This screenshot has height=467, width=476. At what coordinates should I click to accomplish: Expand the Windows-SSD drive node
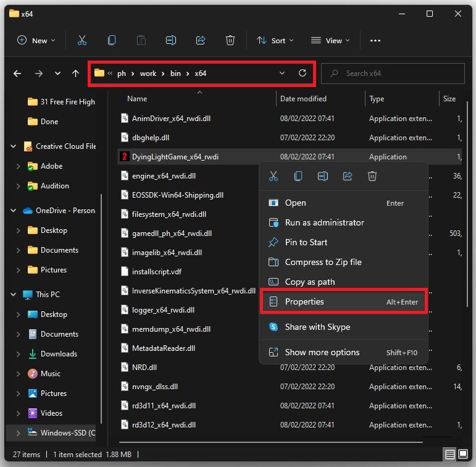point(18,432)
